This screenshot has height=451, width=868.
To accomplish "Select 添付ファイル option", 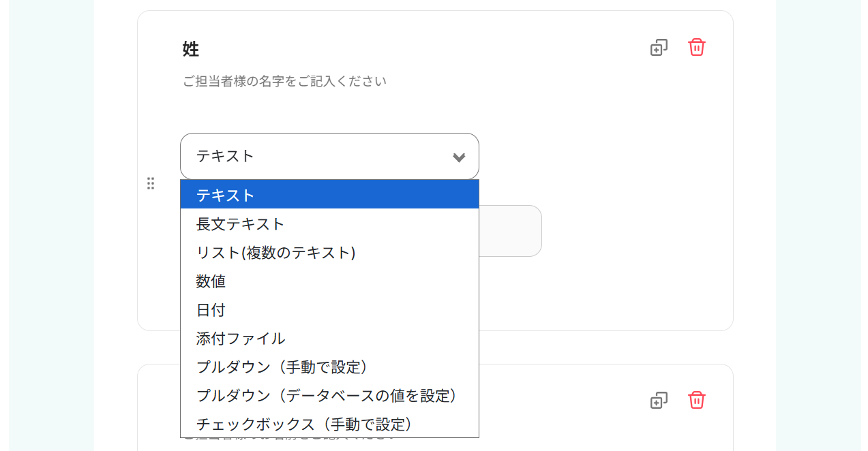I will pos(329,338).
